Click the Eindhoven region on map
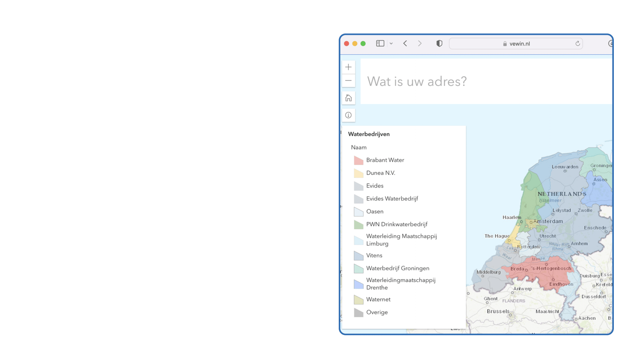644x362 pixels. click(553, 280)
